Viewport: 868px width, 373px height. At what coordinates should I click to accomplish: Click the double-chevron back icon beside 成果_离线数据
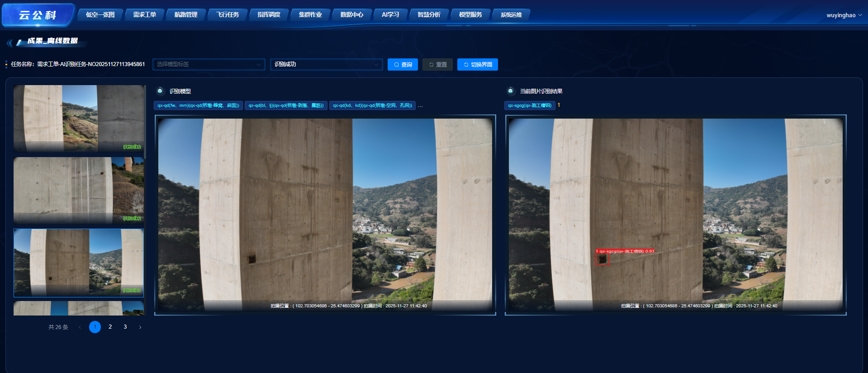point(9,43)
